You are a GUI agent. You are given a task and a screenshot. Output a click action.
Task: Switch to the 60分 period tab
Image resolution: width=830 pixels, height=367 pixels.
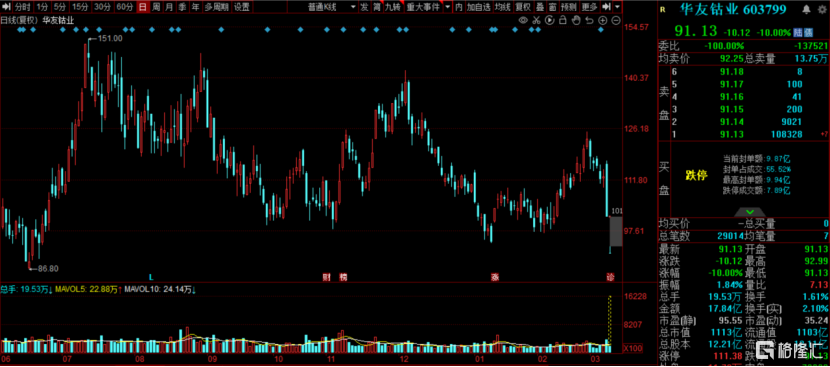point(125,7)
